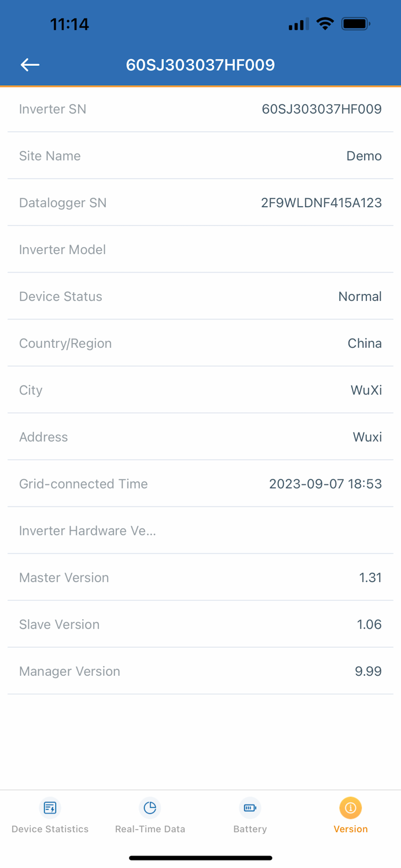The width and height of the screenshot is (401, 868).
Task: Open Device Statistics via its chart icon
Action: 50,807
